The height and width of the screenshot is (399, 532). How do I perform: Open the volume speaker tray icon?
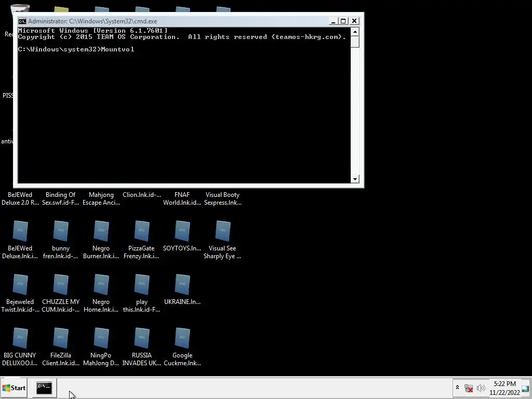(481, 388)
